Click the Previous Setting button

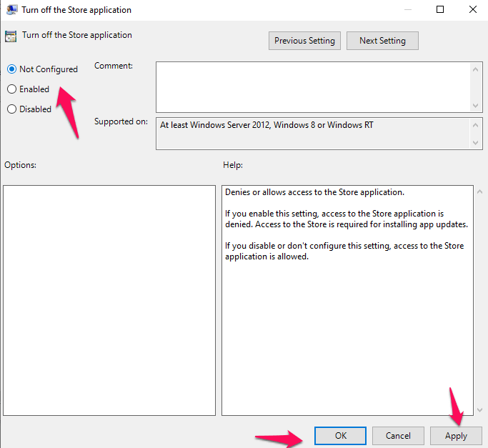click(x=304, y=41)
